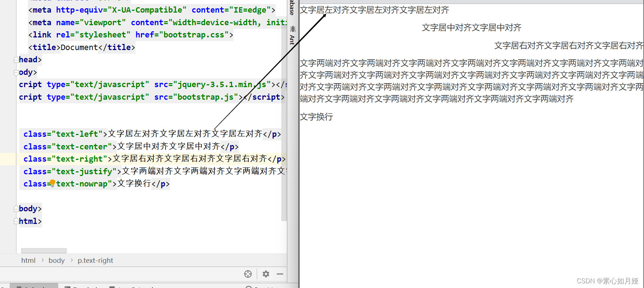Click the editor horizontal scrollbar thumb

pyautogui.click(x=44, y=251)
